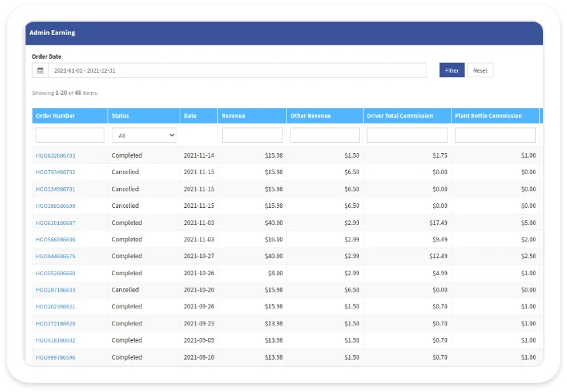
Task: Focus the Order Number filter box
Action: tap(70, 135)
